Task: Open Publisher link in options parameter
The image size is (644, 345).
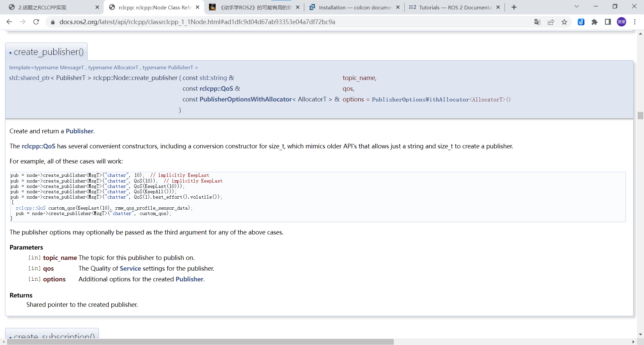Action: (190, 279)
